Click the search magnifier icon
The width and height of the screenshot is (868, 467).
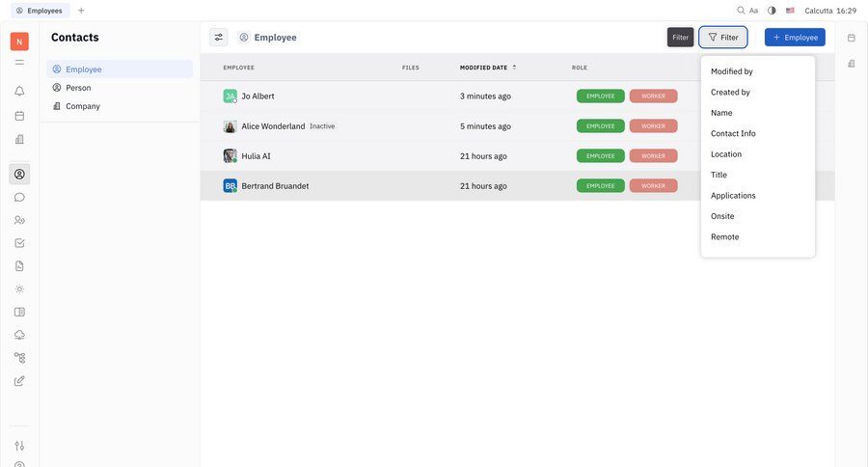[741, 11]
